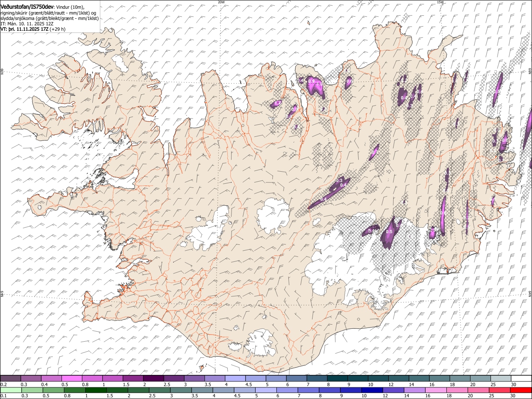Image resolution: width=532 pixels, height=399 pixels.
Task: Click the Veðurstofan/IS750dev title text
Action: click(27, 6)
